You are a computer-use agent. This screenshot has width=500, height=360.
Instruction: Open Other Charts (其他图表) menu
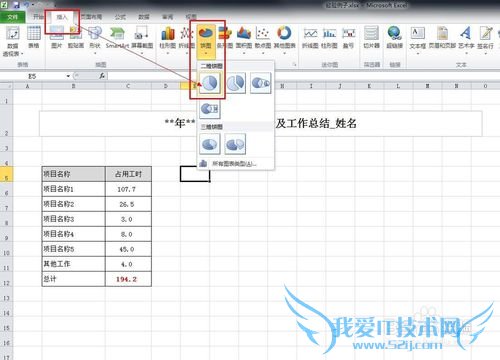click(284, 39)
